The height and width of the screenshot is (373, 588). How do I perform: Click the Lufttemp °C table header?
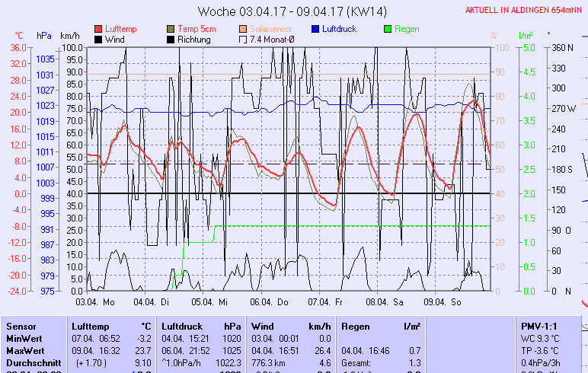coord(111,326)
